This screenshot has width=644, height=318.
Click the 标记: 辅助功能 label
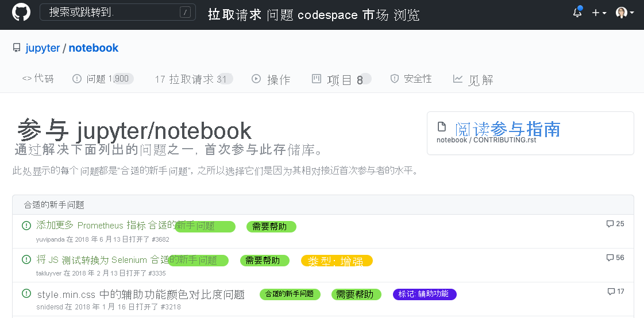425,294
